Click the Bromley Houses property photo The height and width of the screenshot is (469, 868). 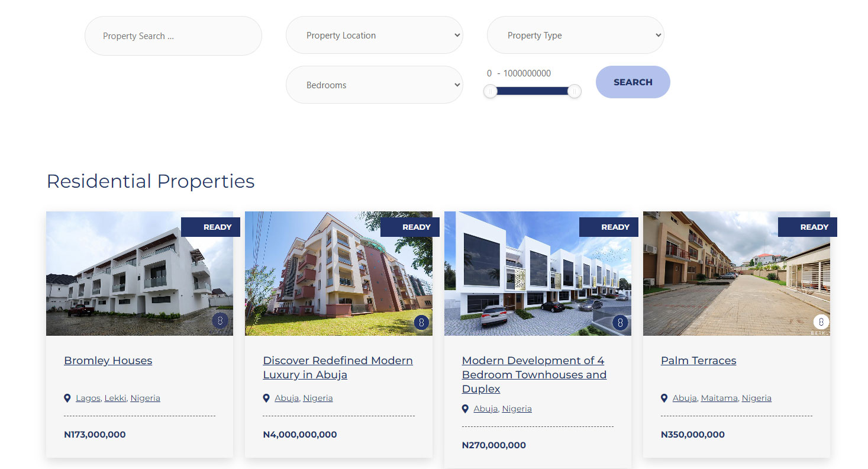point(140,274)
